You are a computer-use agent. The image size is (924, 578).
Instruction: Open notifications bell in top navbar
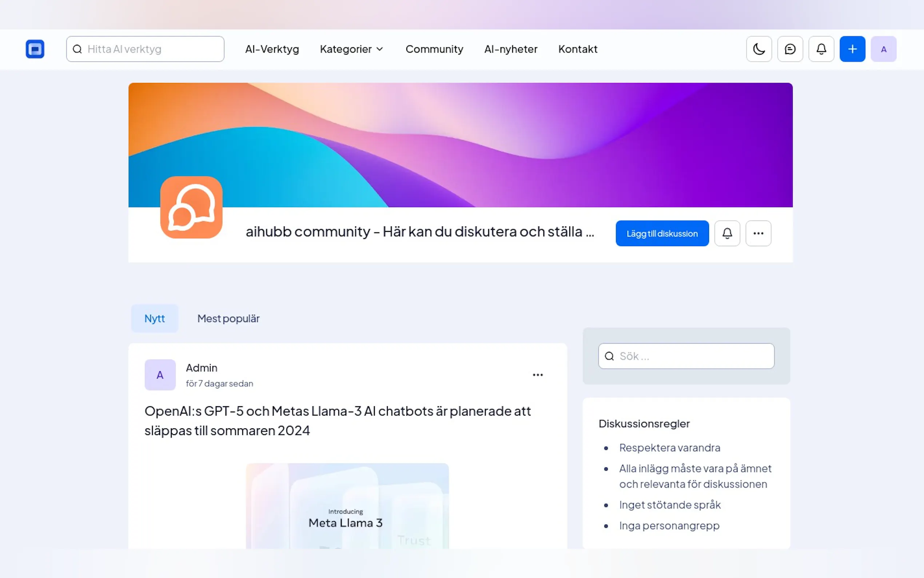tap(821, 49)
